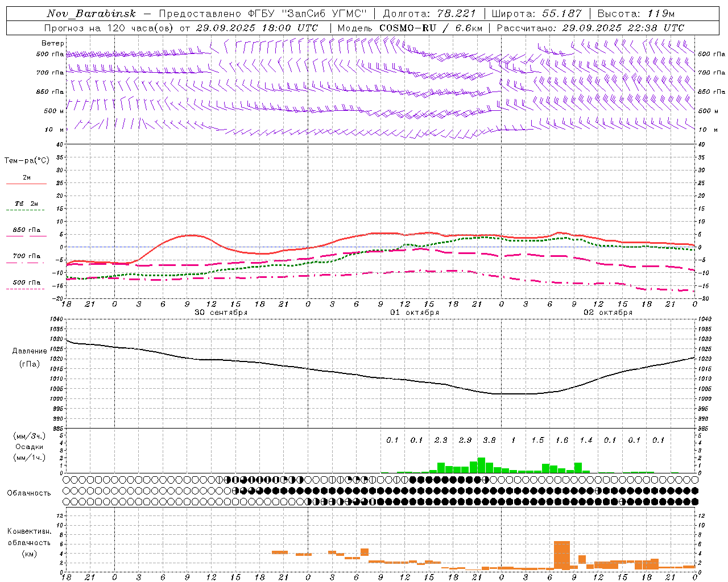This screenshot has width=728, height=582.
Task: Click the 1.5 precipitation total
Action: point(537,440)
